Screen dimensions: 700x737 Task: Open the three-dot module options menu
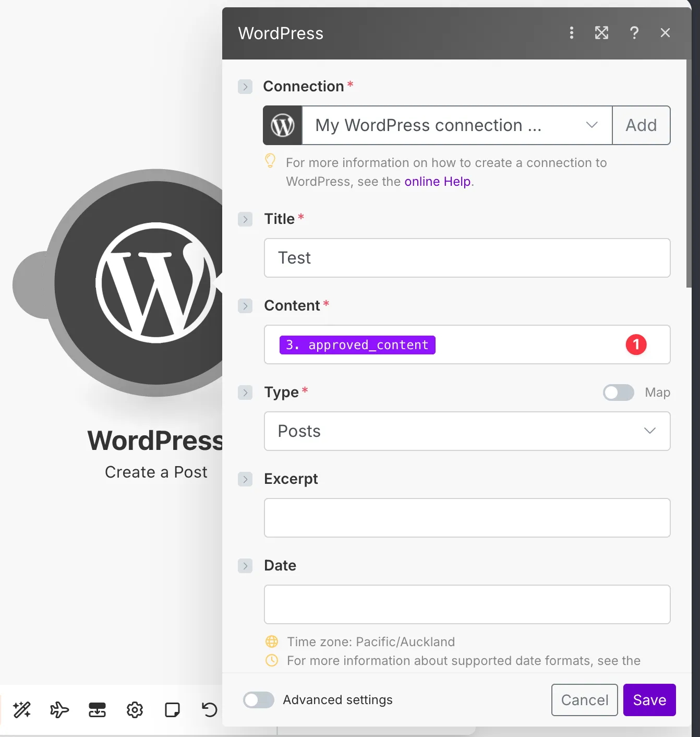coord(572,33)
